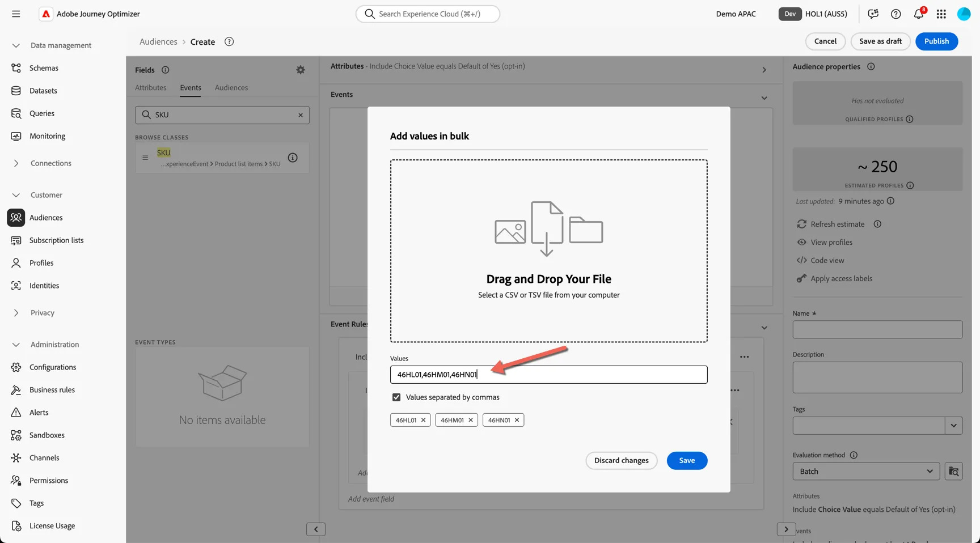Screen dimensions: 980x543
Task: Show info for the SKU field
Action: click(x=293, y=158)
